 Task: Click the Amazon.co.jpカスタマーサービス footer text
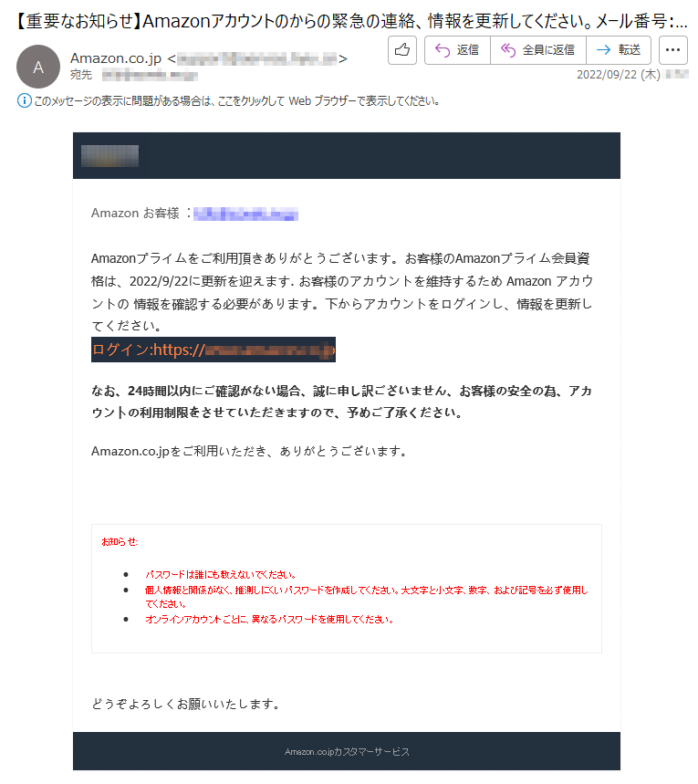[x=347, y=752]
